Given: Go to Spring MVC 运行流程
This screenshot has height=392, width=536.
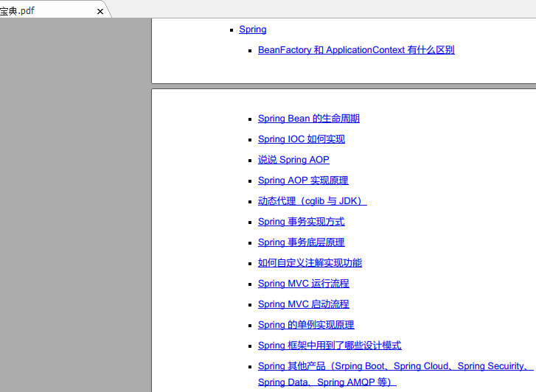Looking at the screenshot, I should coord(304,284).
